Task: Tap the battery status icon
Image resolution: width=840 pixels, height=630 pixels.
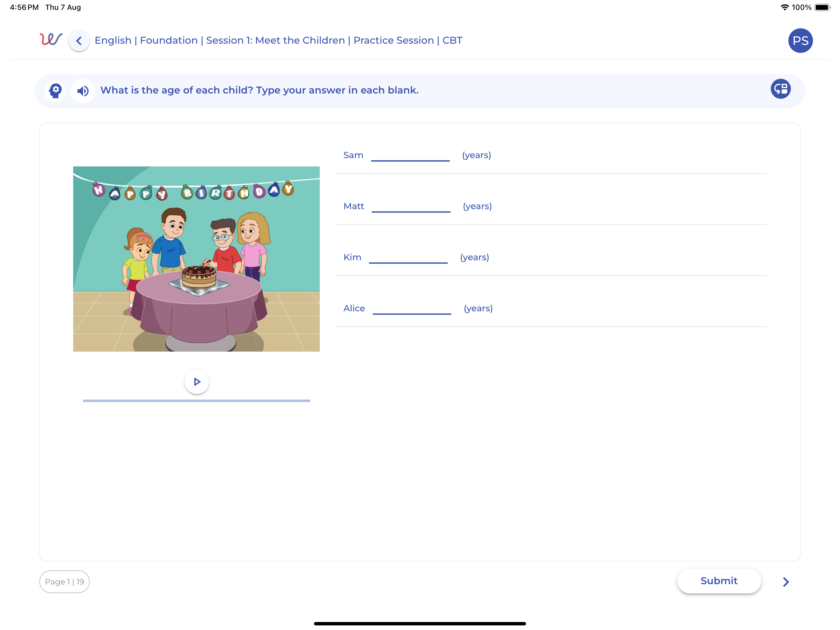Action: coord(822,7)
